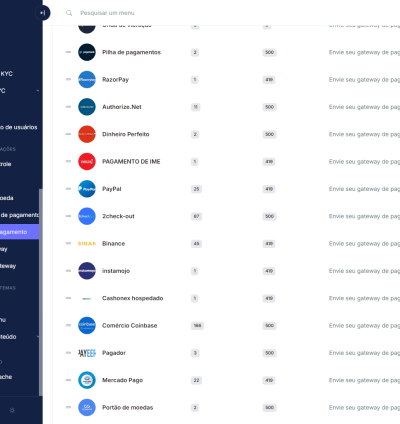Click the Comércio Coinbase logo
Image resolution: width=400 pixels, height=424 pixels.
coord(87,326)
